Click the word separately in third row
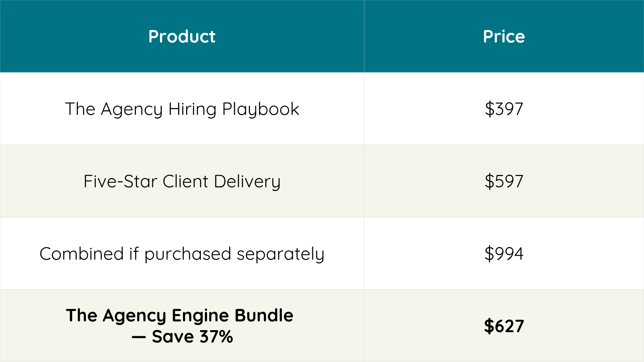 click(x=280, y=254)
